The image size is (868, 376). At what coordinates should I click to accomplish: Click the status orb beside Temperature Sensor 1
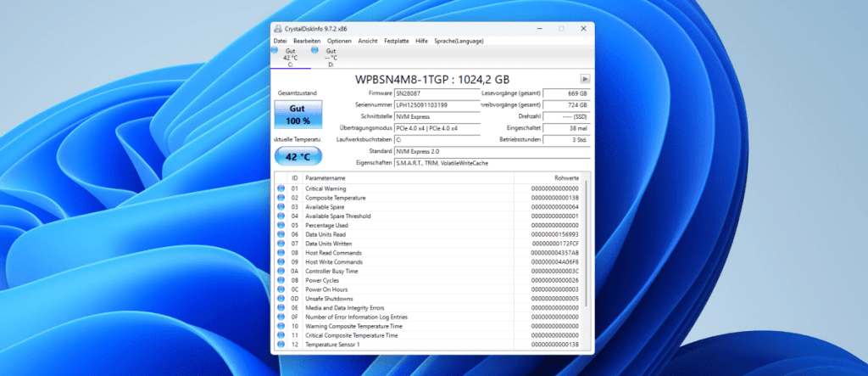(281, 345)
